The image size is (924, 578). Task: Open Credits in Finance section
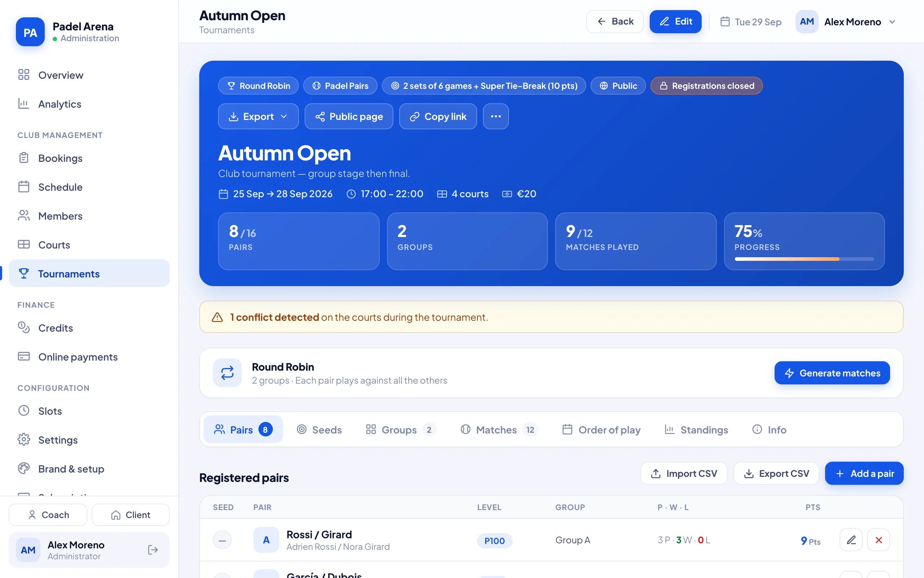click(89, 328)
